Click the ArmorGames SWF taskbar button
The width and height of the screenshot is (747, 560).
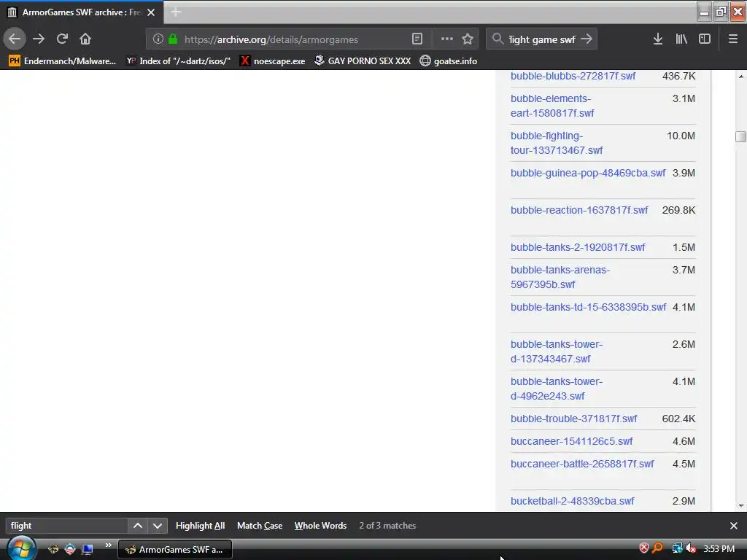click(175, 550)
